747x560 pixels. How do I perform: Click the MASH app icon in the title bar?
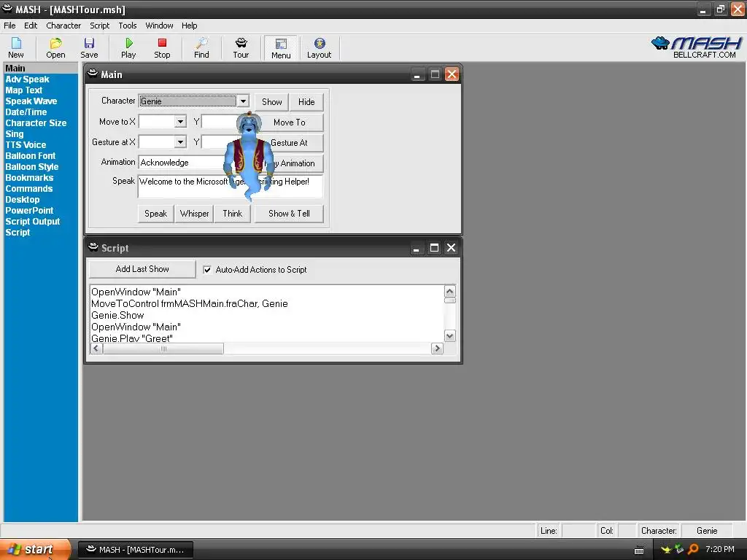click(7, 9)
